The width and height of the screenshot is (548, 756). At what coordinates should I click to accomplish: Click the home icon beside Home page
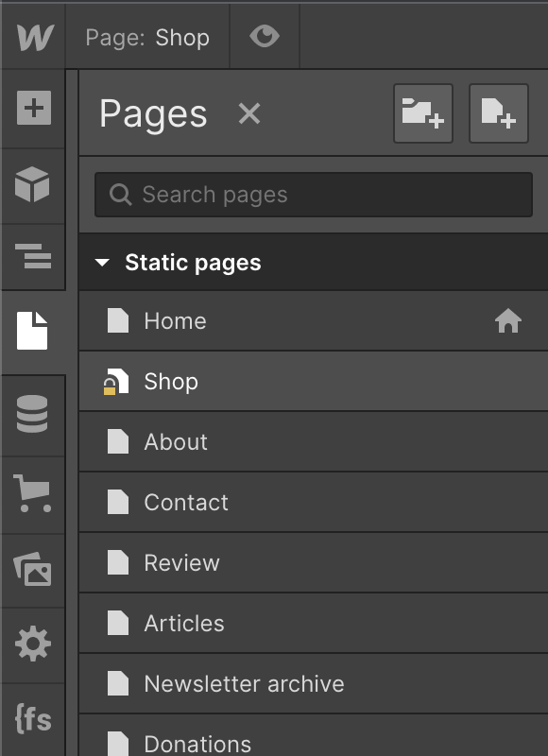point(508,320)
